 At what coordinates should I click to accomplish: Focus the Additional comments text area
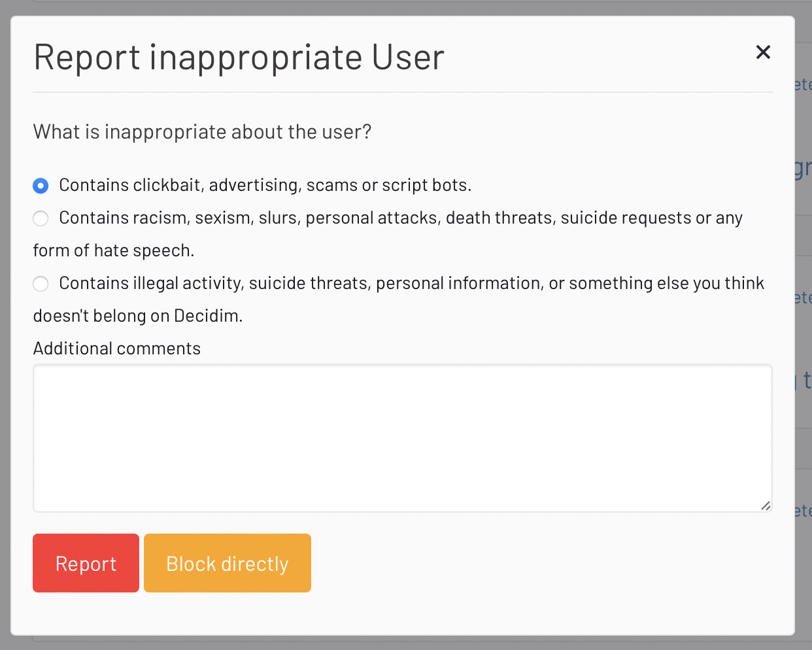click(x=402, y=438)
